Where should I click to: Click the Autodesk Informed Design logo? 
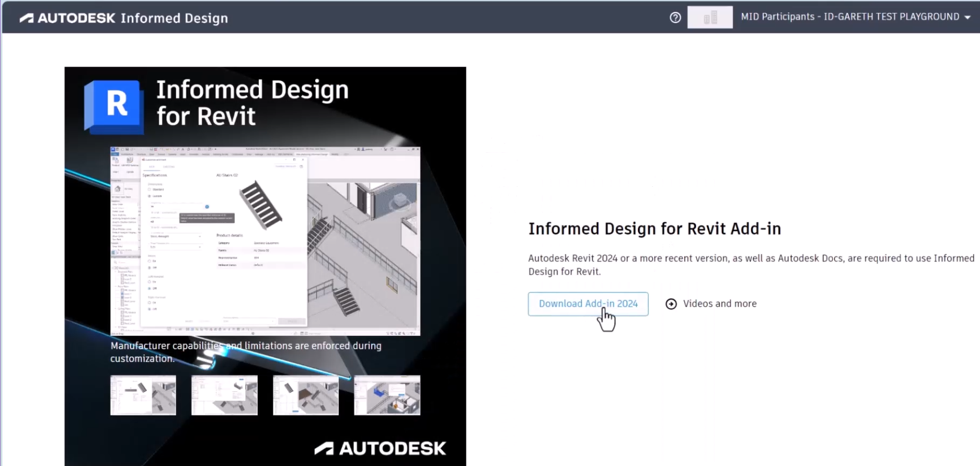coord(124,18)
